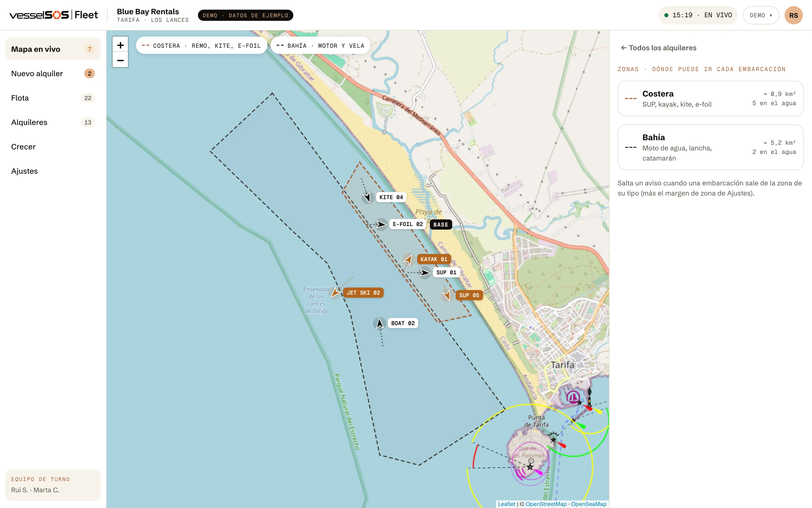The height and width of the screenshot is (508, 812).
Task: Click the BOAT 02 map label
Action: coord(403,323)
